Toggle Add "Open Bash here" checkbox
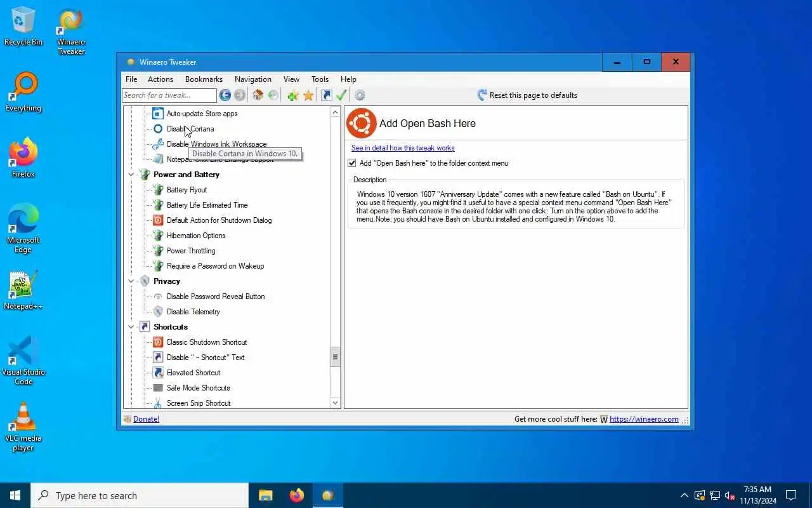Image resolution: width=812 pixels, height=508 pixels. pyautogui.click(x=352, y=163)
